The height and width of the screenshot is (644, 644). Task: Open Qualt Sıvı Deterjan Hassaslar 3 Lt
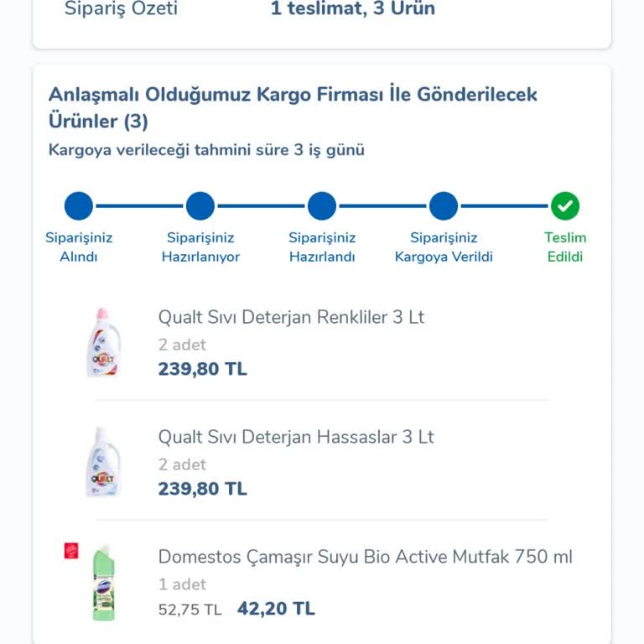pos(296,437)
